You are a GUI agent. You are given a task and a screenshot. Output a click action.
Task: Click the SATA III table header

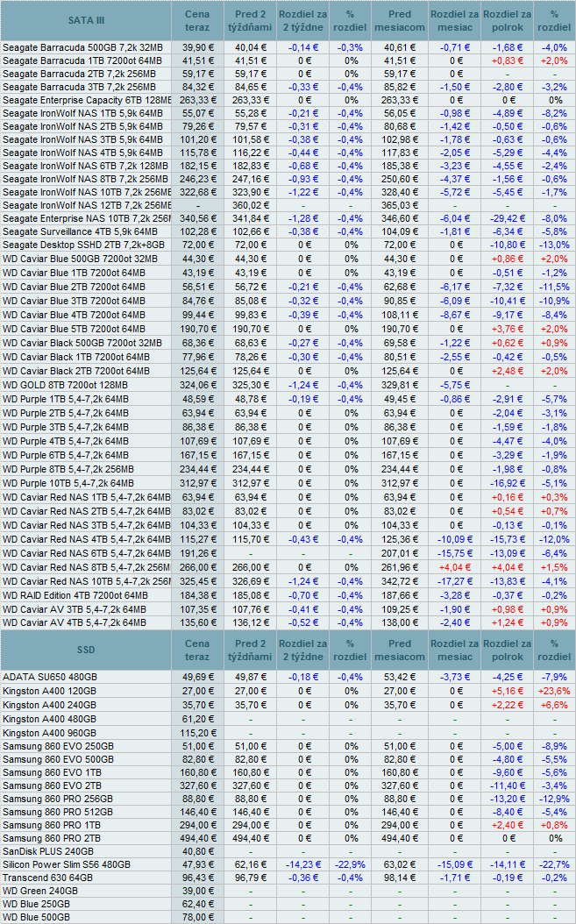tap(86, 21)
